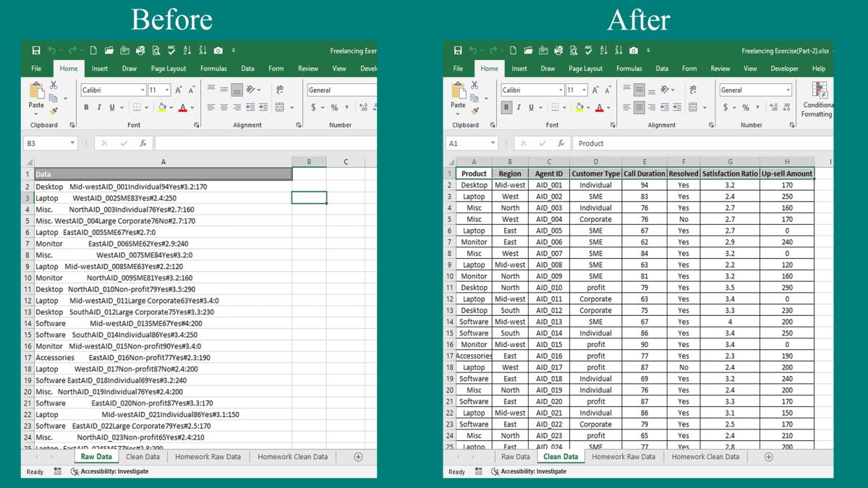The width and height of the screenshot is (868, 488).
Task: Open the Name Box dropdown showing A1
Action: pos(493,143)
